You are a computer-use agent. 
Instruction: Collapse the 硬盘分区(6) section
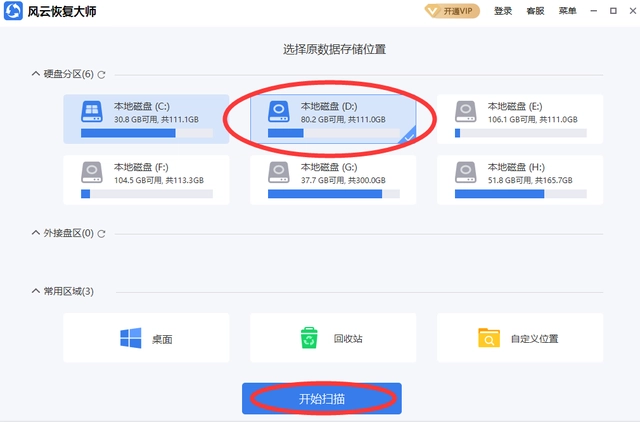36,74
